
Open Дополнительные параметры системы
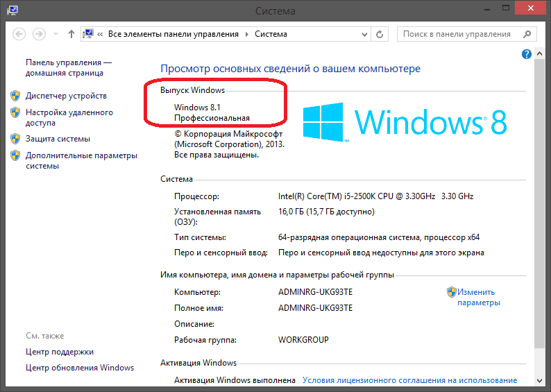81,160
